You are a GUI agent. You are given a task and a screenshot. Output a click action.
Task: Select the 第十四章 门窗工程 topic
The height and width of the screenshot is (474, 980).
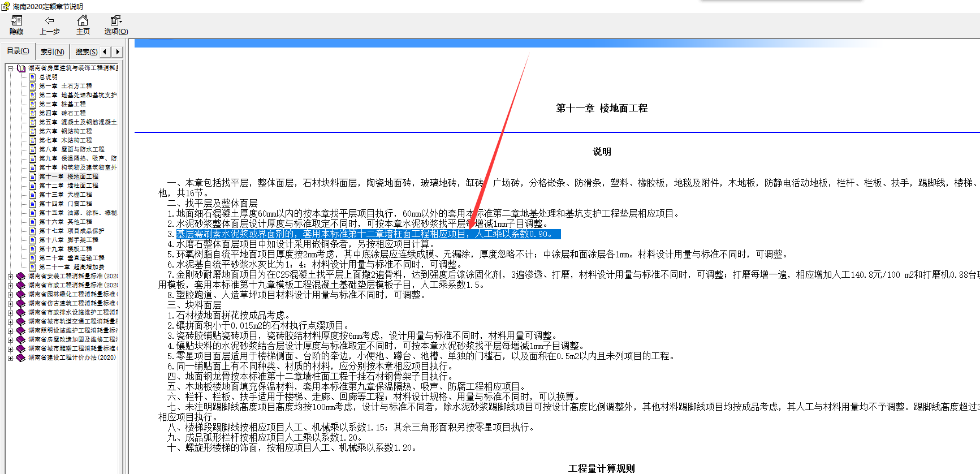[65, 204]
